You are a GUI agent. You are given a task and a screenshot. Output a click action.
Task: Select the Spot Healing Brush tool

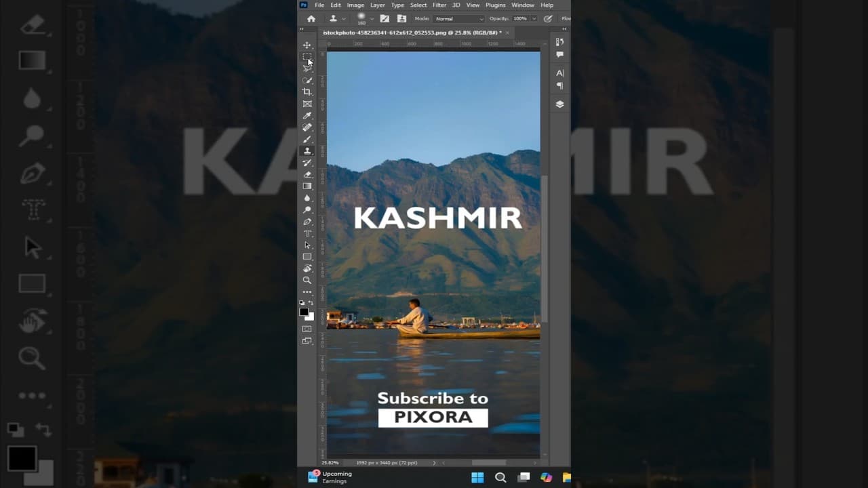[307, 127]
